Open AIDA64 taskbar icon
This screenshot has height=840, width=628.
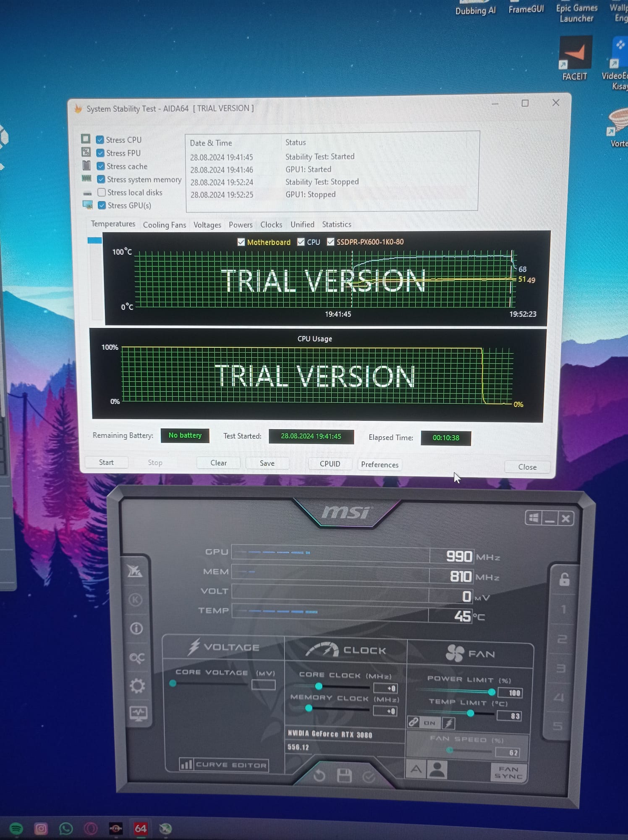(x=140, y=828)
